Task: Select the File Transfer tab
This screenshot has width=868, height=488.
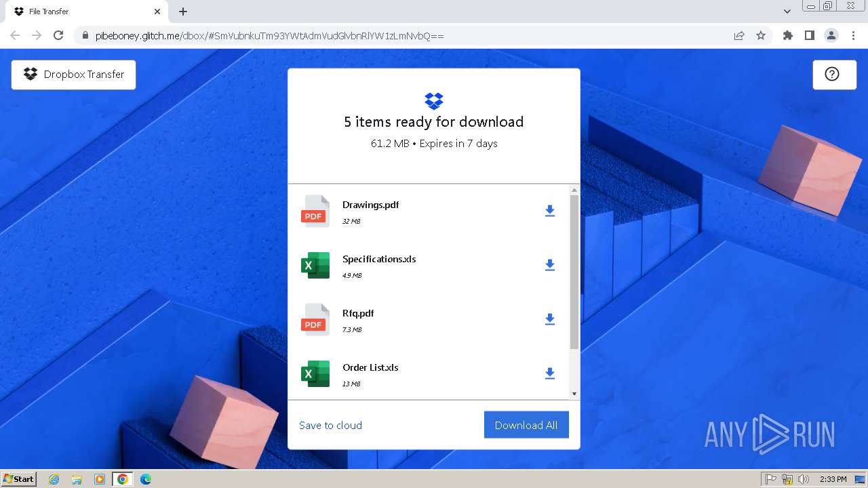Action: pos(87,12)
